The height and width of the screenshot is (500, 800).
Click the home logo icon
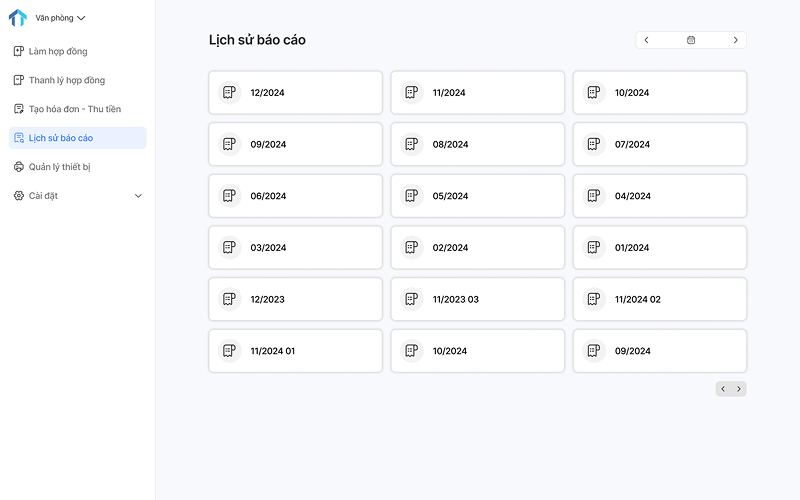[x=18, y=18]
